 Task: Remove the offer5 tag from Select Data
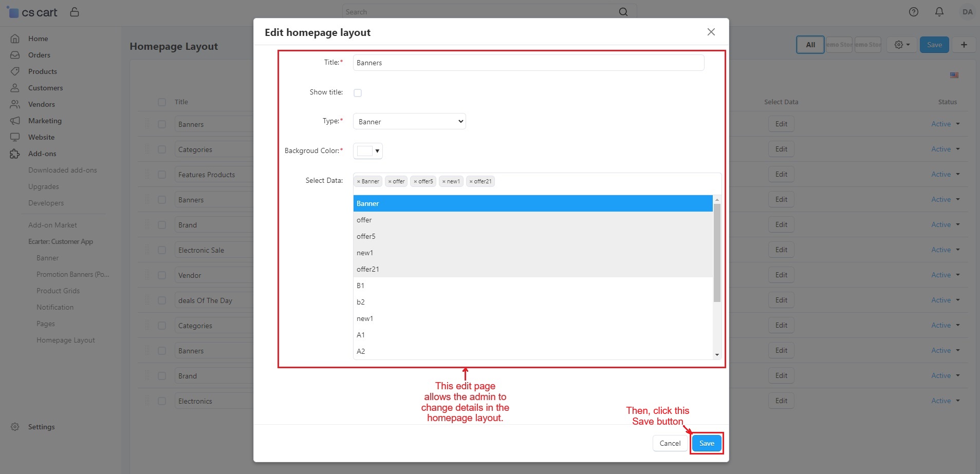pos(415,182)
